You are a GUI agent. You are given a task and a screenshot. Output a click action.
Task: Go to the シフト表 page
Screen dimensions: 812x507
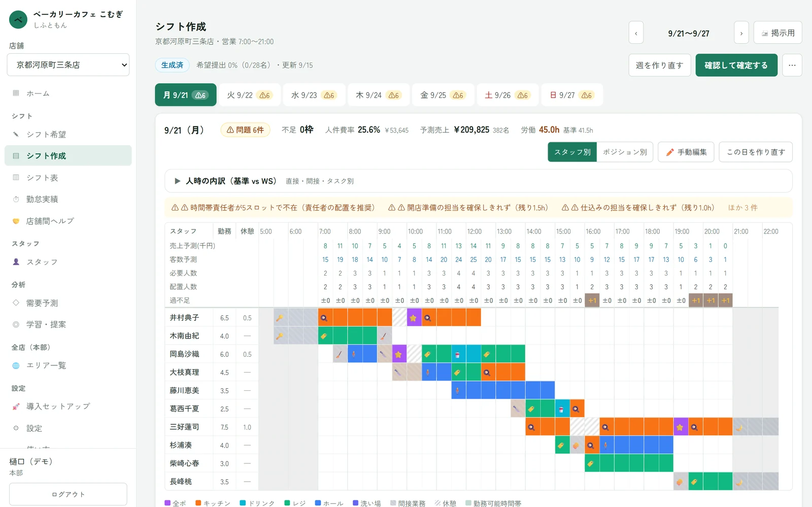coord(68,178)
